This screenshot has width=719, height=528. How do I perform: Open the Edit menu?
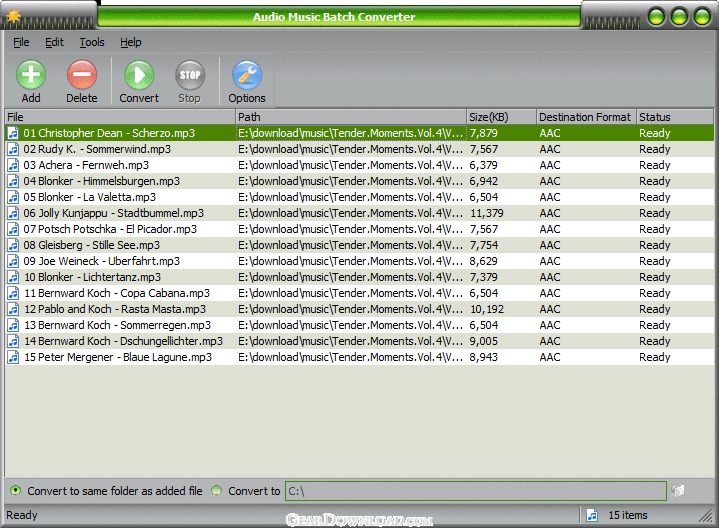(54, 42)
